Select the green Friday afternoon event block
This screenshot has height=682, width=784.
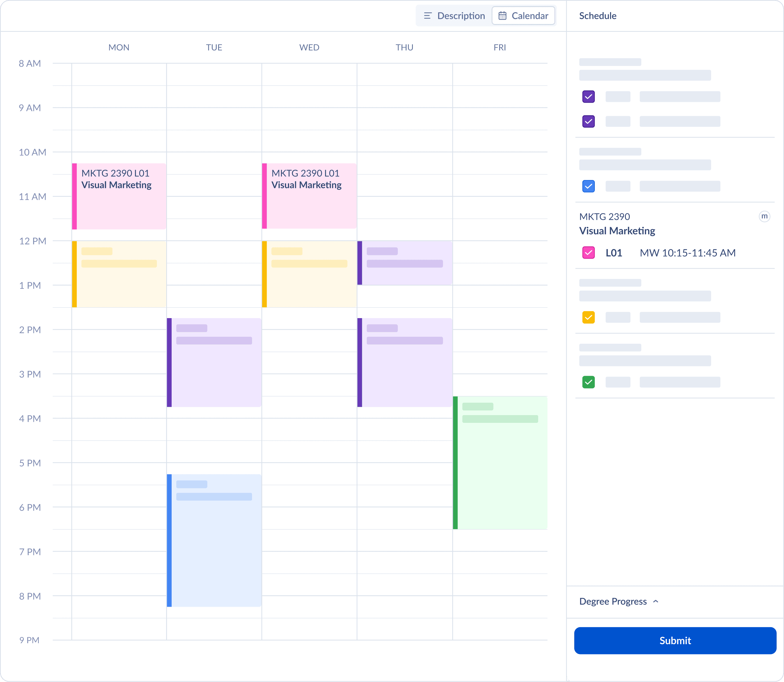point(500,463)
